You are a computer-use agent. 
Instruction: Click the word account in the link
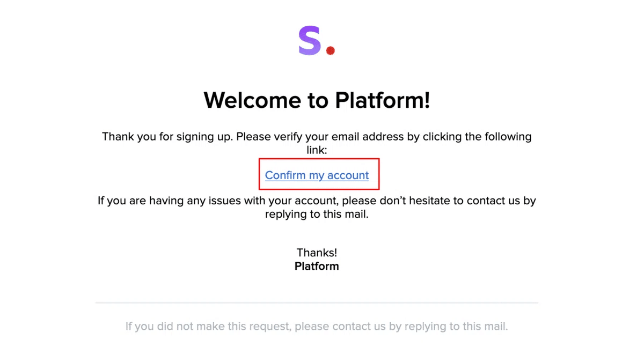(x=348, y=175)
